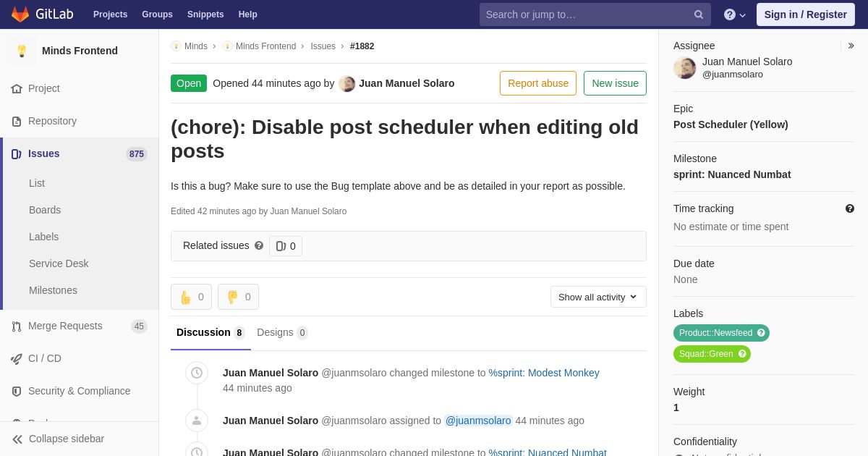Click the #1882 breadcrumb item
The width and height of the screenshot is (868, 456).
pyautogui.click(x=362, y=46)
